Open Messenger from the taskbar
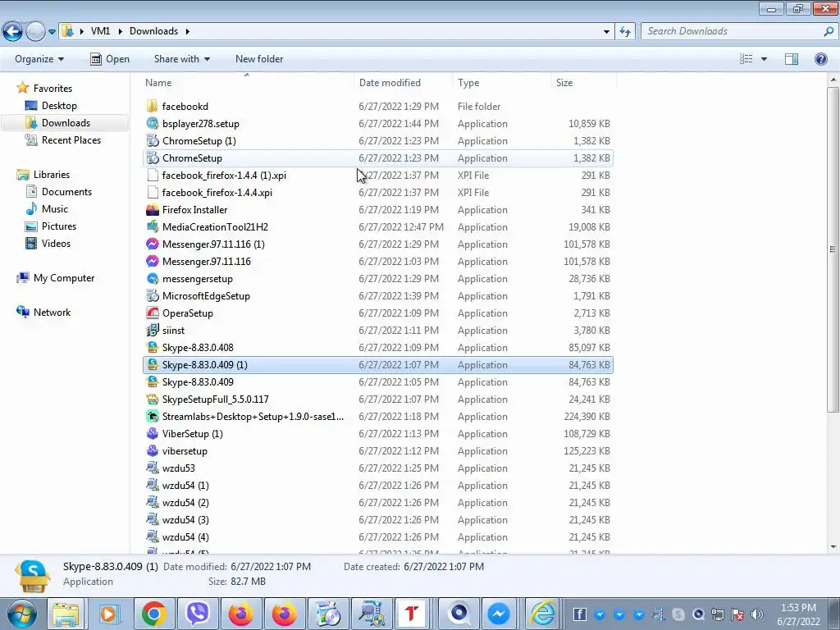This screenshot has height=630, width=840. pos(498,614)
